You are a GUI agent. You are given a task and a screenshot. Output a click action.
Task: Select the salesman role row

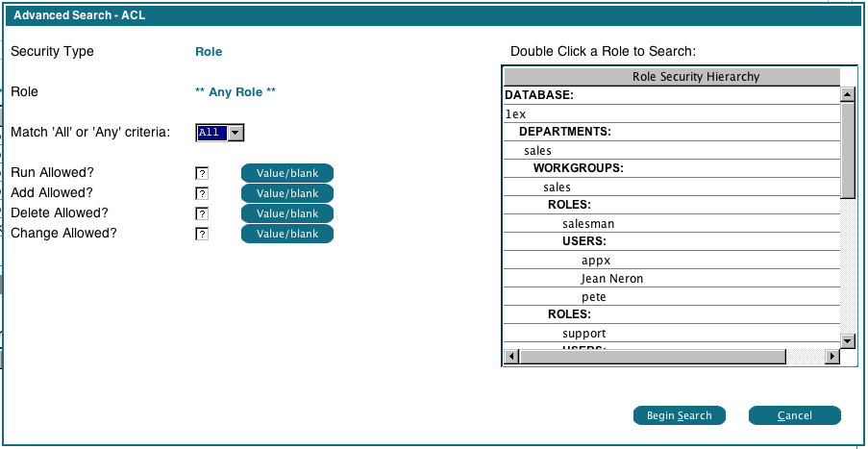point(672,224)
